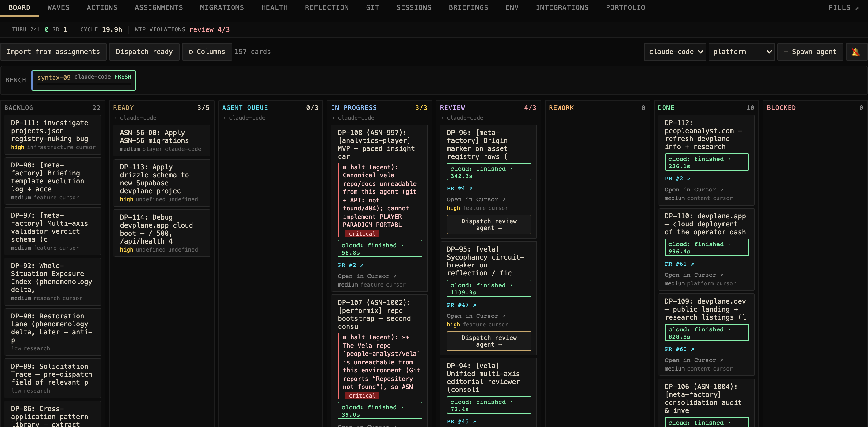Open ready card ASN-56-DB migrations
Viewport: 868px width, 427px height.
point(162,140)
